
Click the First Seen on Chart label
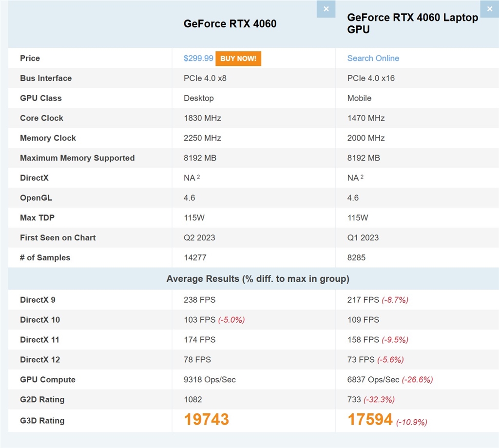pyautogui.click(x=58, y=237)
